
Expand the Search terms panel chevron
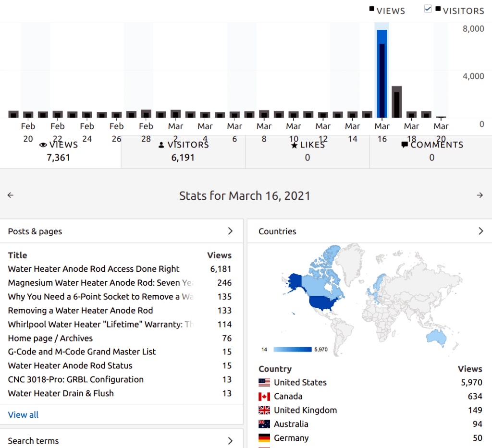230,441
